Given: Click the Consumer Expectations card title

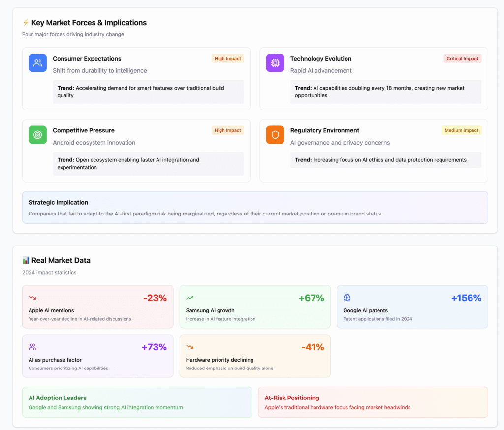Looking at the screenshot, I should (87, 59).
